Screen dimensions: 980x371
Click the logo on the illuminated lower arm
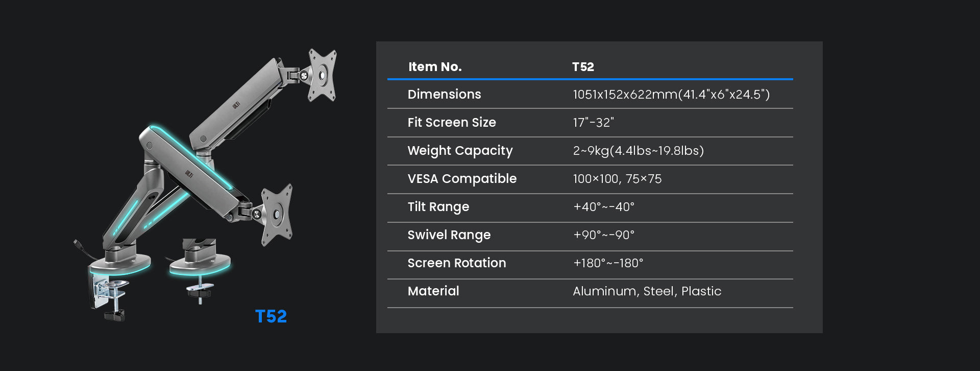click(189, 174)
